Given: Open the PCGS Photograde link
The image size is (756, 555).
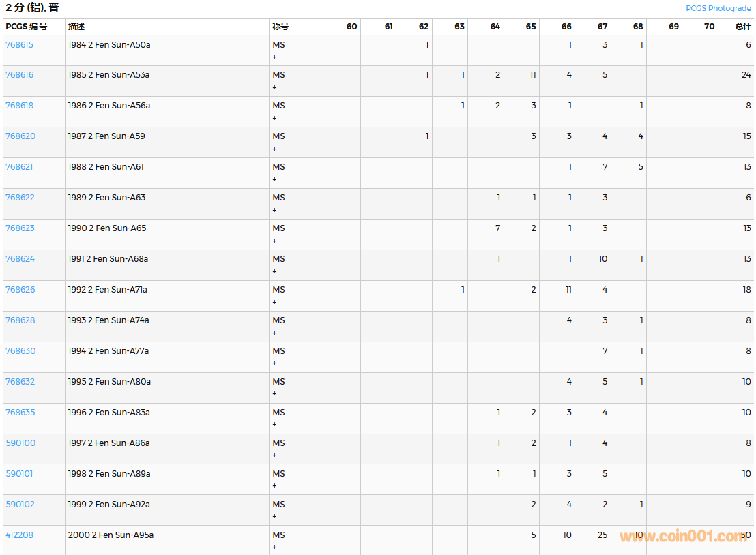Looking at the screenshot, I should (x=718, y=8).
